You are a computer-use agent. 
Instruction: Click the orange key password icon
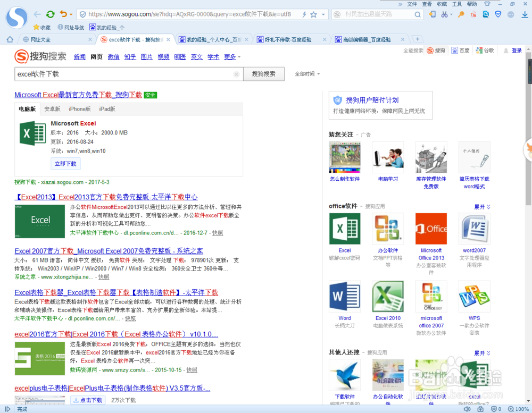[461, 14]
